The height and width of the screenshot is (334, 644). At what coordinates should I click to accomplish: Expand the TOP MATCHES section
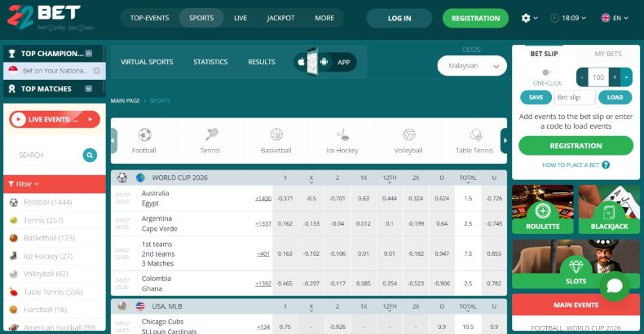click(89, 89)
